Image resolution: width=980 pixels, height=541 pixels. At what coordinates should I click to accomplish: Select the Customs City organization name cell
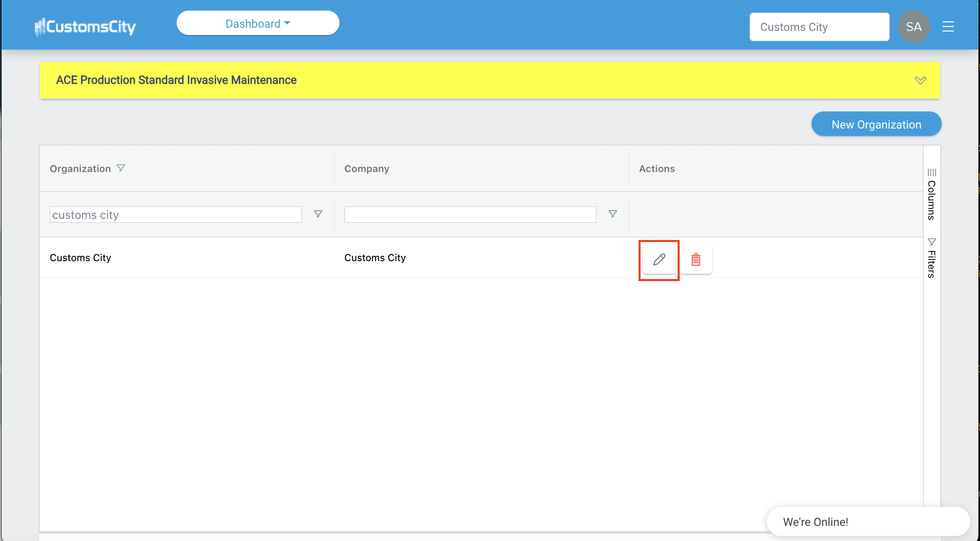[80, 258]
